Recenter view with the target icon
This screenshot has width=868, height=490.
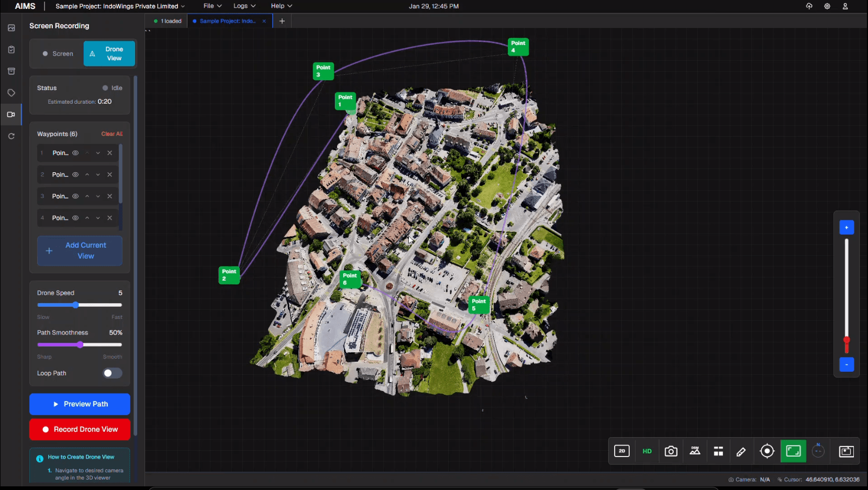coord(767,451)
